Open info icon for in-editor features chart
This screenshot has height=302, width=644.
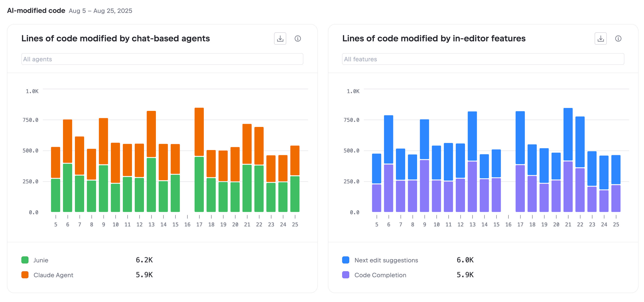618,38
